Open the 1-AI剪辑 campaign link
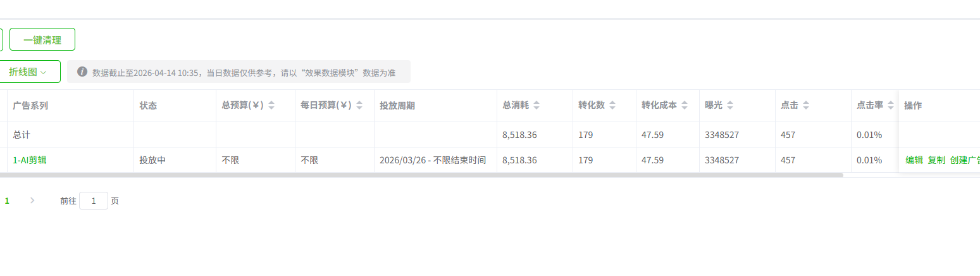980x276 pixels. click(30, 160)
